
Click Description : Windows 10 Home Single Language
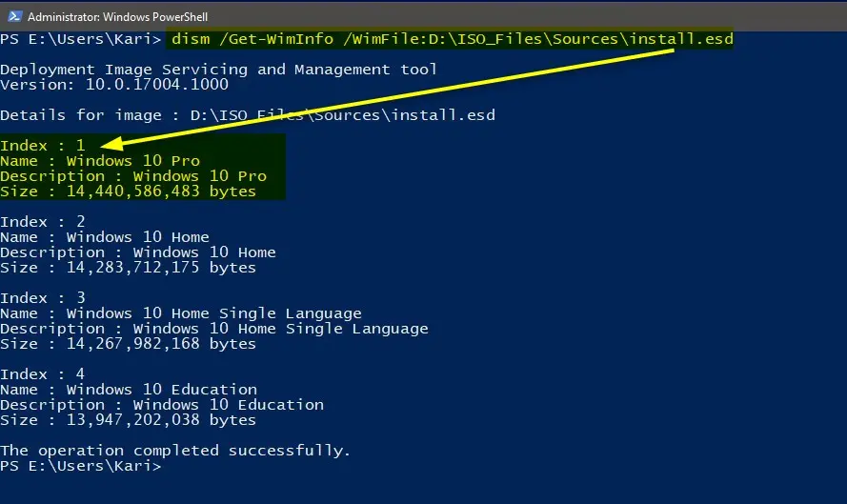[x=213, y=329]
